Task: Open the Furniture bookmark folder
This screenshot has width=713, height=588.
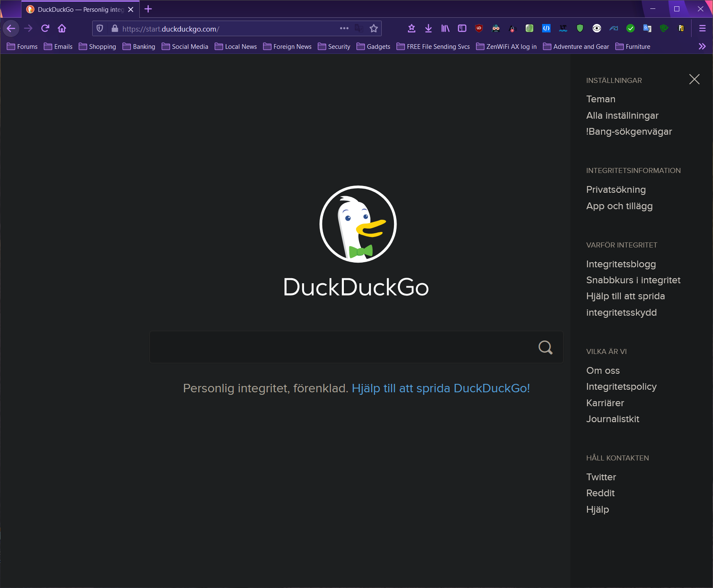Action: click(633, 47)
